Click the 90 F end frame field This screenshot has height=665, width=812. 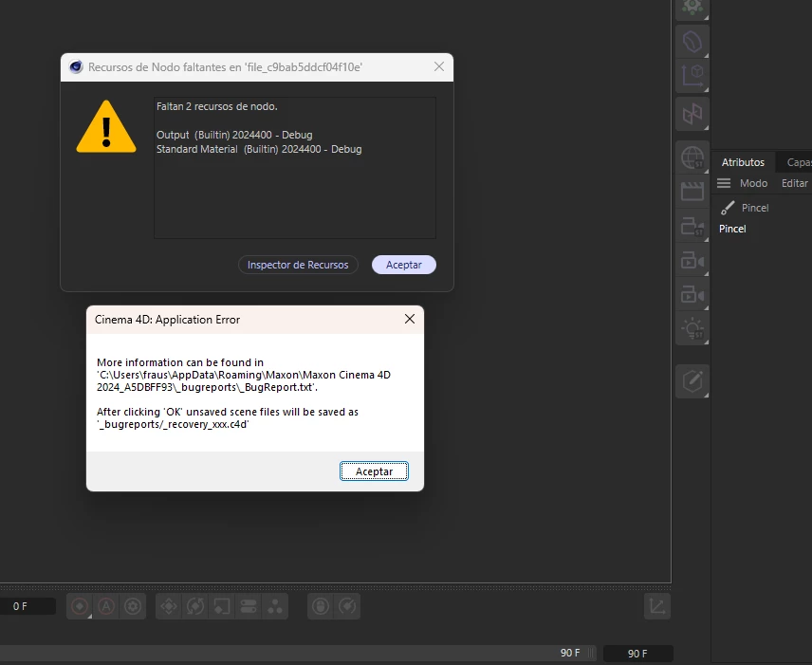pos(638,654)
